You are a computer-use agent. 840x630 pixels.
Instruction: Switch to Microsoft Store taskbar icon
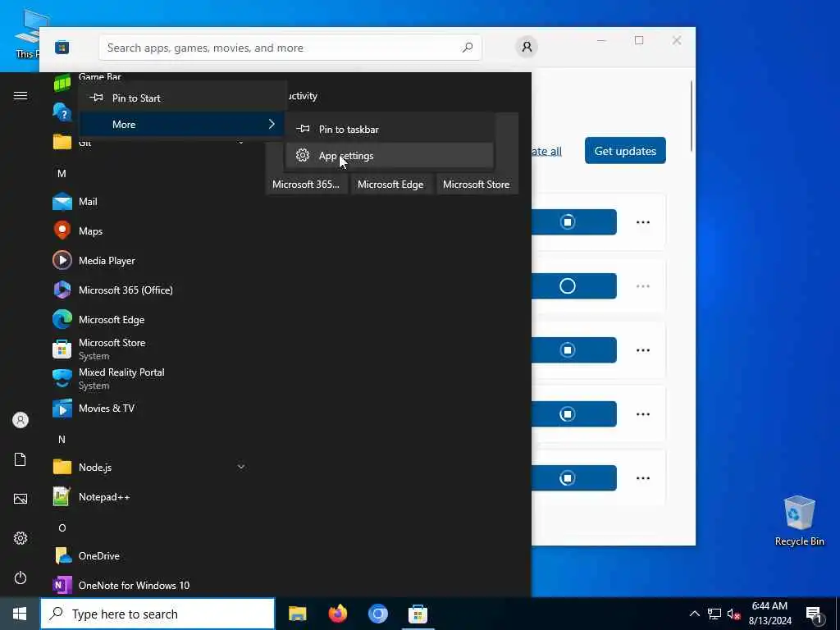click(x=418, y=614)
